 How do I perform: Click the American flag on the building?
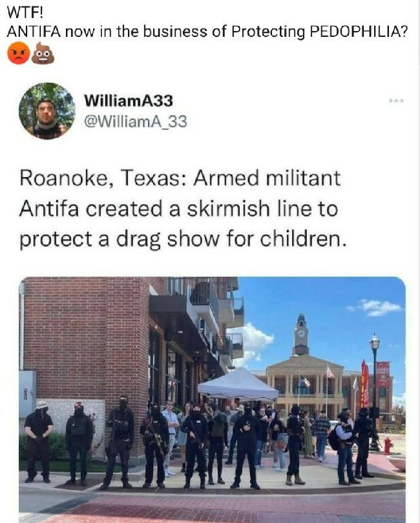coord(330,372)
